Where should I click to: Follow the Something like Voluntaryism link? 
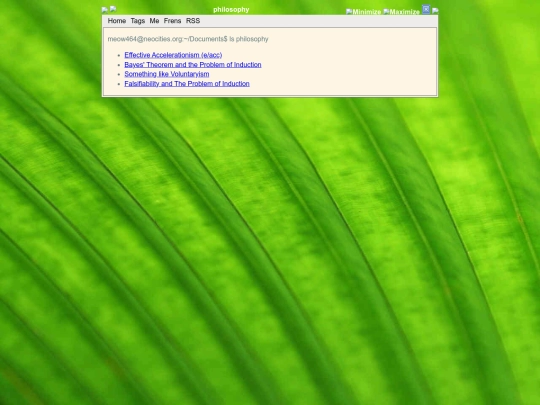pos(167,74)
